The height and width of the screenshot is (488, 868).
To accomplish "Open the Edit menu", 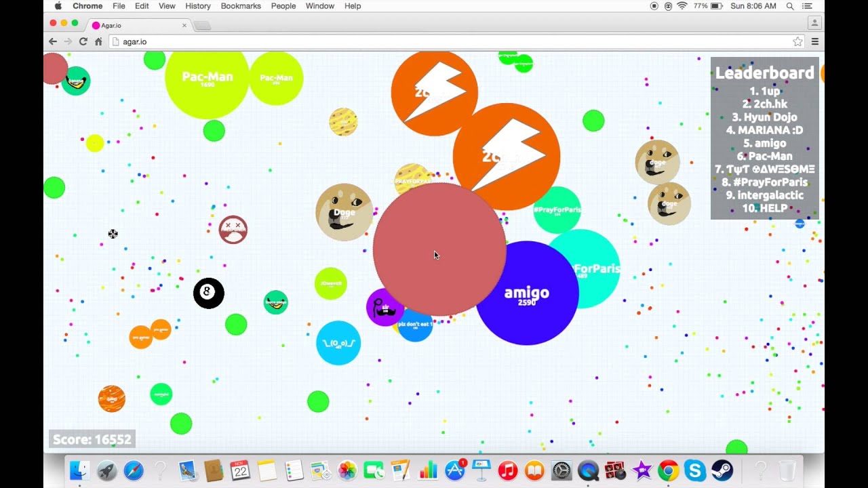I will coord(142,6).
